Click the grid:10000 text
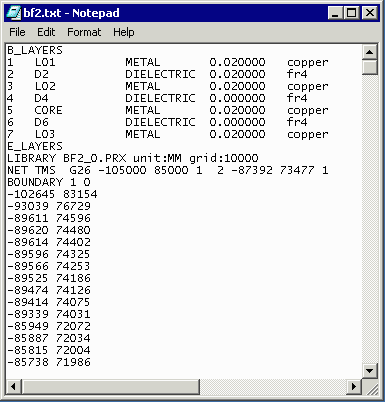 coord(224,159)
